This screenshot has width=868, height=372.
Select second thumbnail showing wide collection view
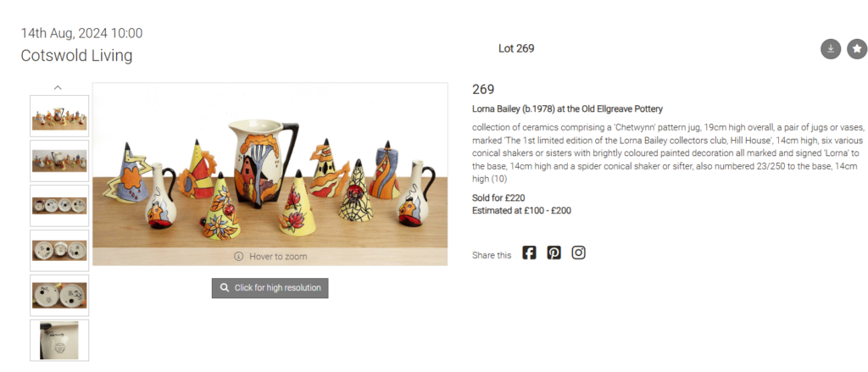click(59, 160)
